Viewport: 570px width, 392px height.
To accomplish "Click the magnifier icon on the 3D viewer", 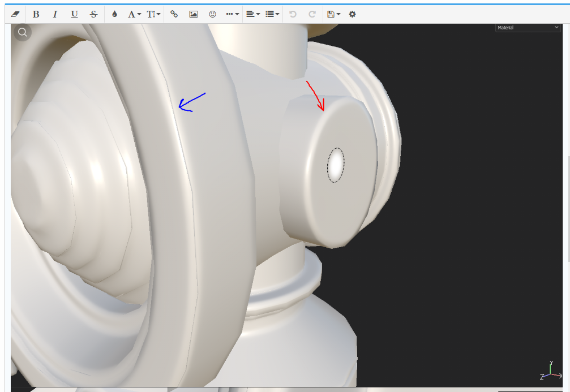I will [x=23, y=32].
